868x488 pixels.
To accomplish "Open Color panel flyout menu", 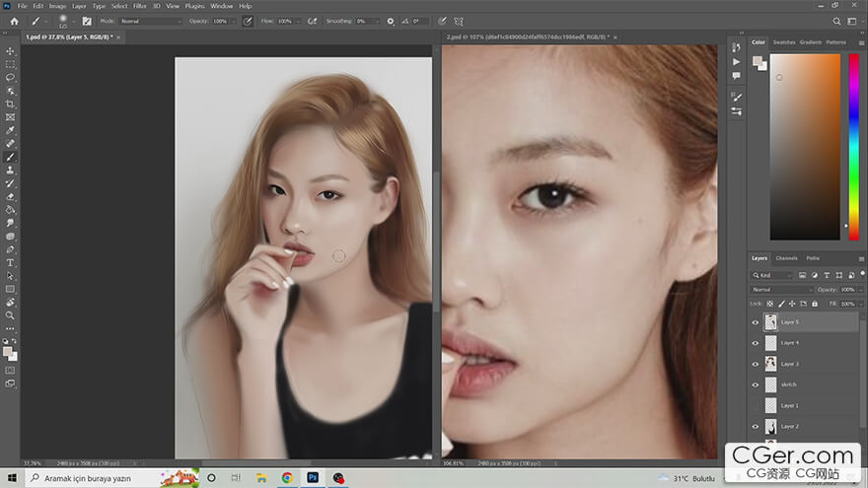I will 861,42.
